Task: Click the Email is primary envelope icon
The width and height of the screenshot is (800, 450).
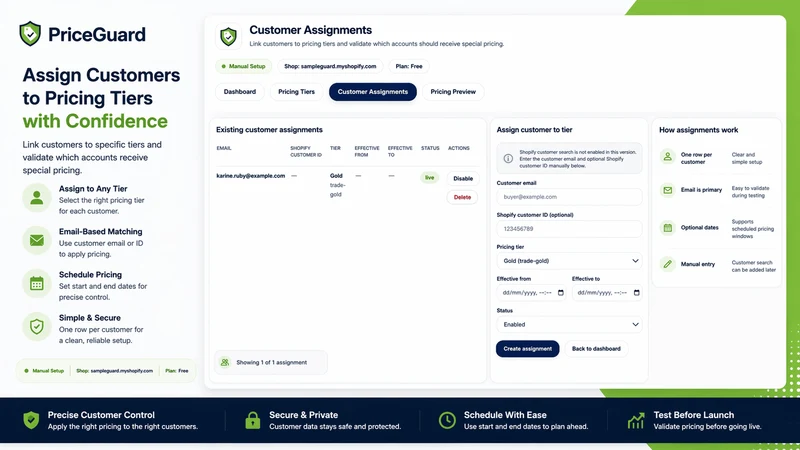Action: pyautogui.click(x=667, y=190)
